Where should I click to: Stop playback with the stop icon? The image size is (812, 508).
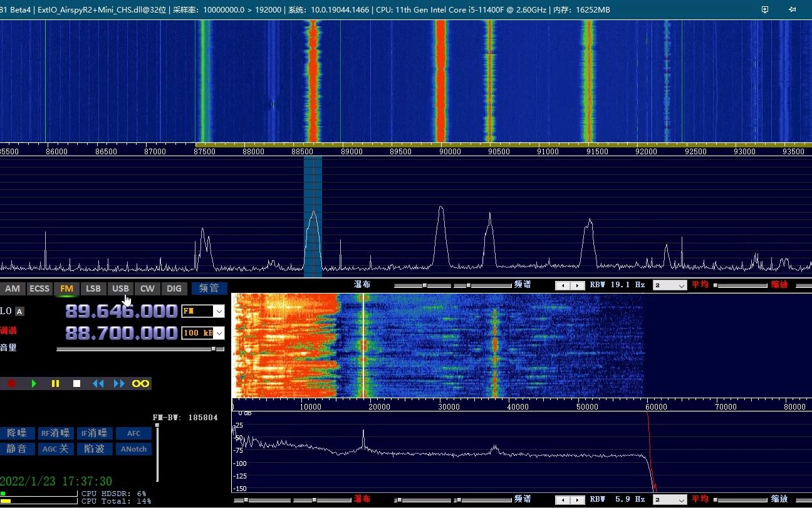(x=76, y=383)
